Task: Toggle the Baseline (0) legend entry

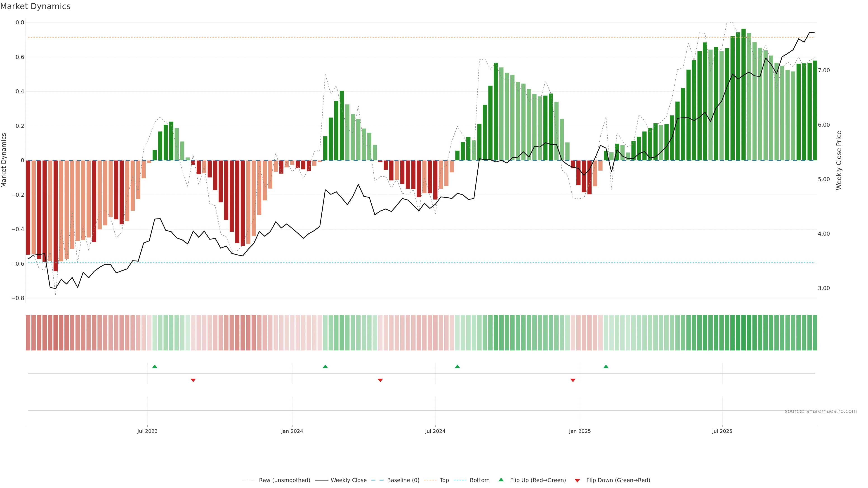Action: click(403, 480)
